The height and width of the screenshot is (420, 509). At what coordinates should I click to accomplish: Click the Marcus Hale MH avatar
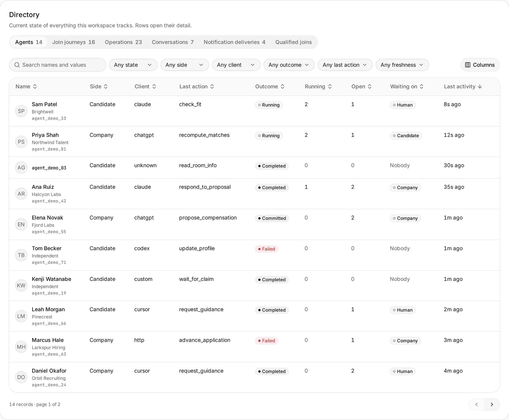tap(21, 347)
